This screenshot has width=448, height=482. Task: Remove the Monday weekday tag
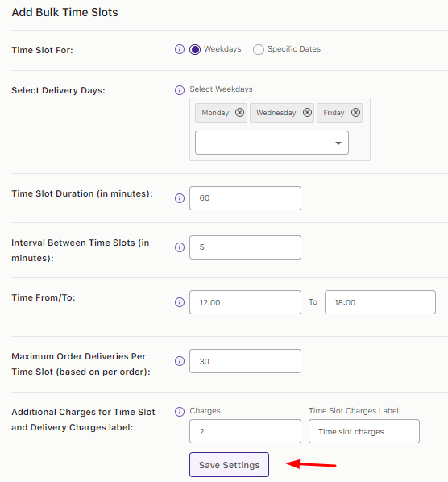tap(239, 113)
